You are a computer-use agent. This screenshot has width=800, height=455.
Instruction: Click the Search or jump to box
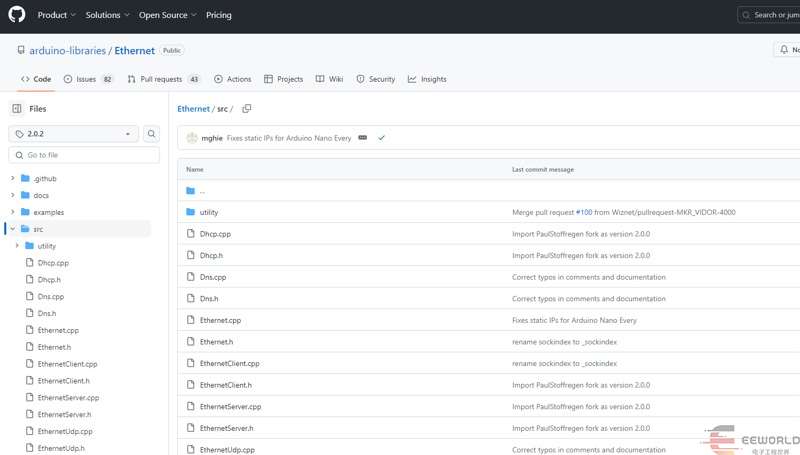[x=770, y=15]
